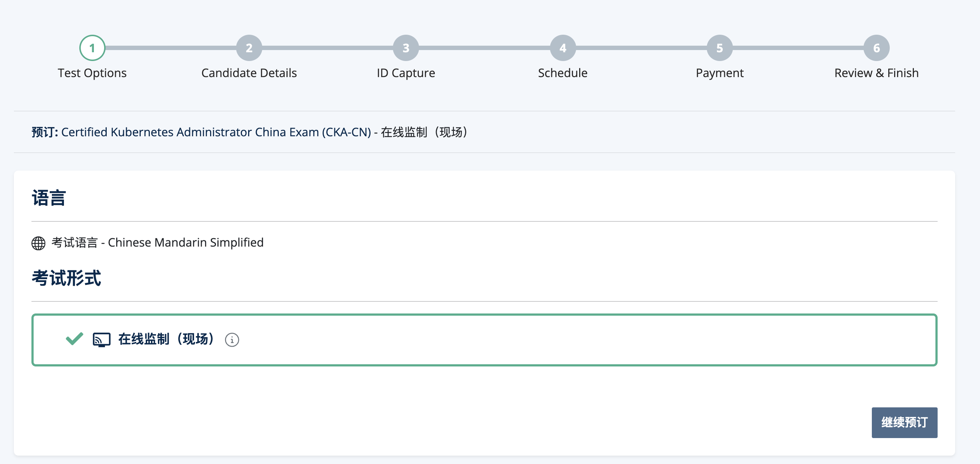Click the Schedule step label

tap(563, 73)
